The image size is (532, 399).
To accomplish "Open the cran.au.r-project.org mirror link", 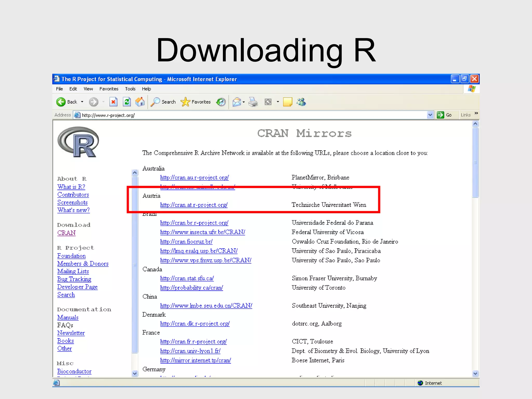I will (195, 178).
